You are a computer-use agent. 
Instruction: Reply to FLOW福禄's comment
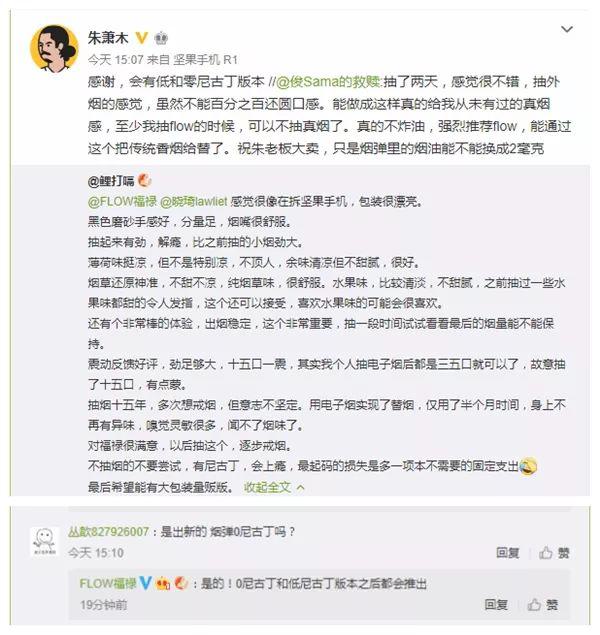pyautogui.click(x=496, y=605)
